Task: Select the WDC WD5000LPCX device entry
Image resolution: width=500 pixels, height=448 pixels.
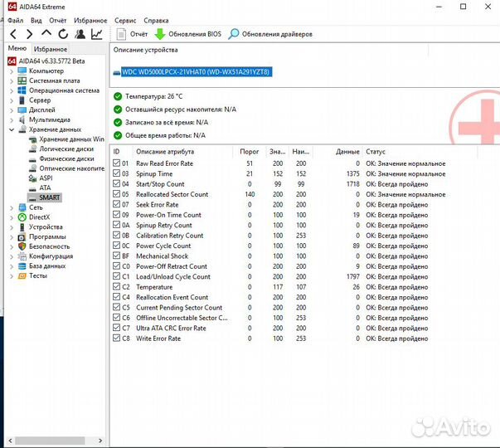Action: tap(197, 72)
